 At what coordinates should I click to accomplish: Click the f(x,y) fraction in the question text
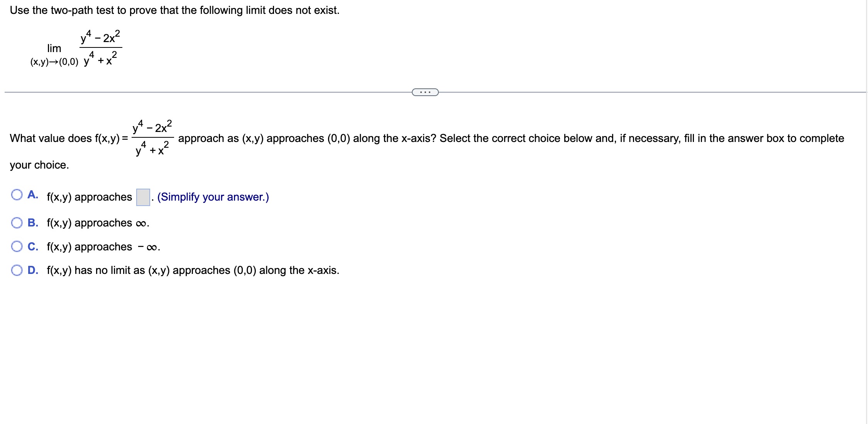click(x=152, y=139)
